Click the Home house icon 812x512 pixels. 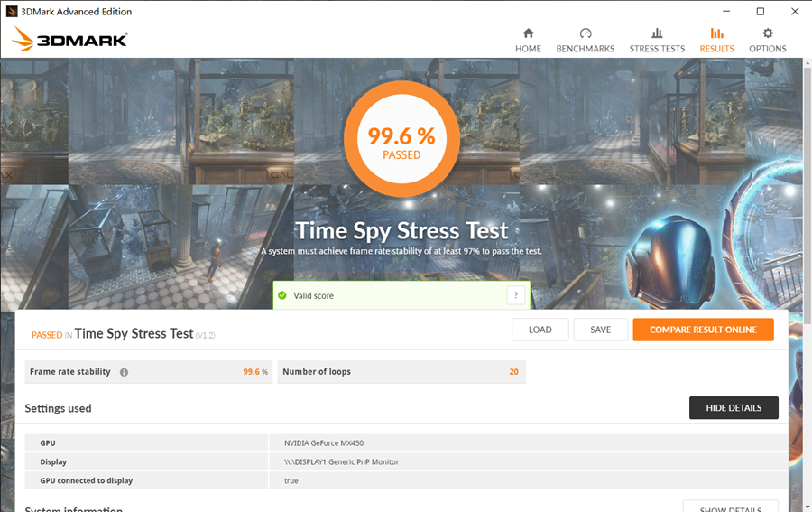(528, 33)
